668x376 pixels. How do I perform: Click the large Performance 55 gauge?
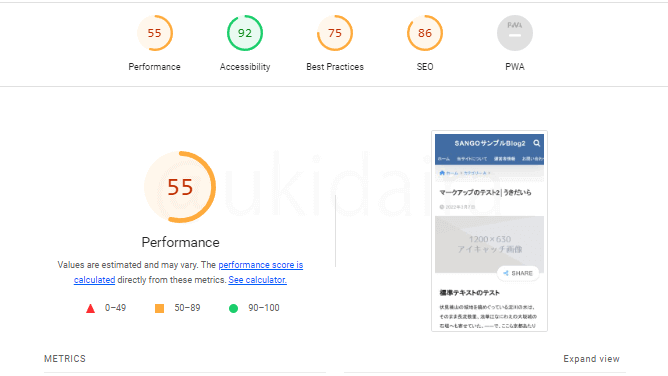pyautogui.click(x=180, y=187)
